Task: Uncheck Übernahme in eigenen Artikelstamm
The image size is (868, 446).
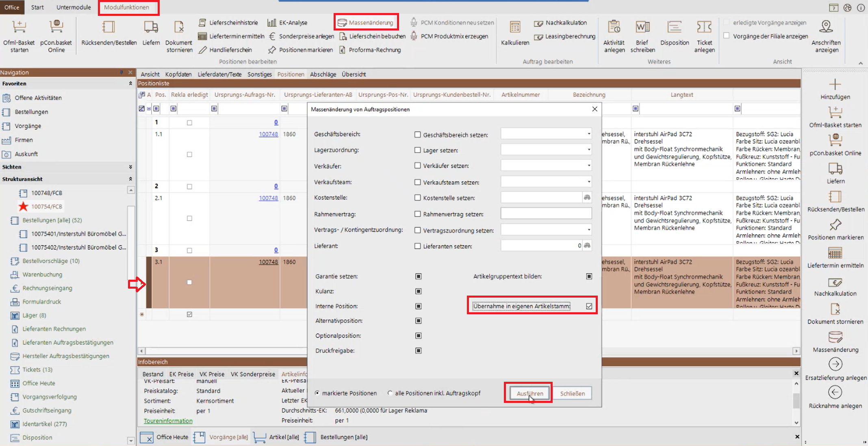Action: (x=589, y=306)
